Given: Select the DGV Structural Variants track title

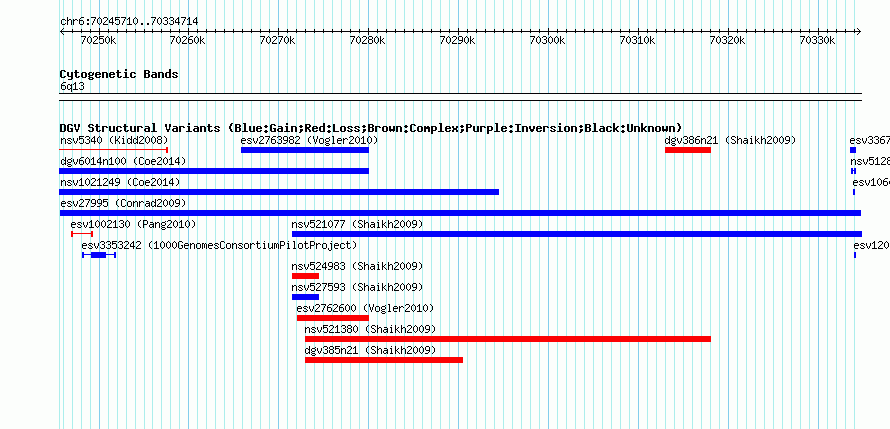Looking at the screenshot, I should [371, 128].
